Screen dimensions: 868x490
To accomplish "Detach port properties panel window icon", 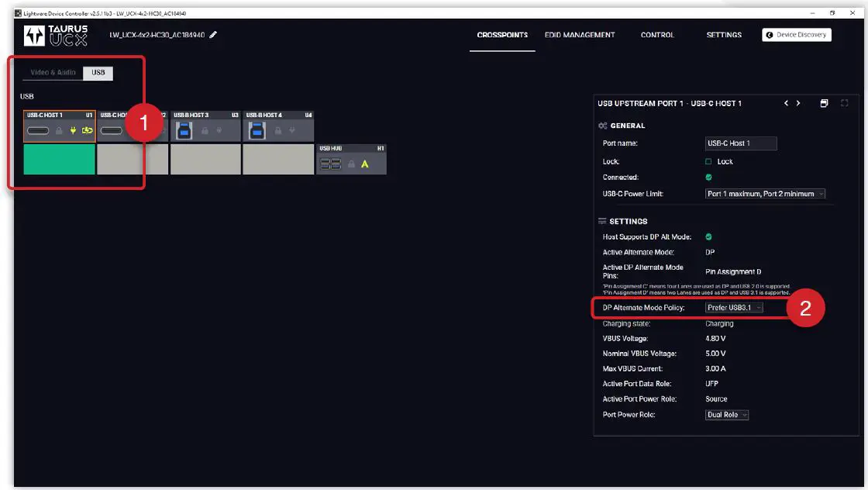I will click(x=825, y=103).
